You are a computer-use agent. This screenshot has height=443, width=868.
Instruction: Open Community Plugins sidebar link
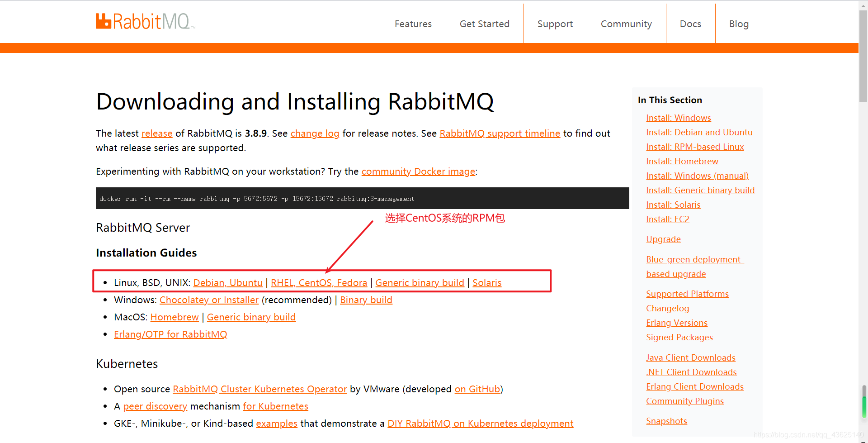point(684,401)
